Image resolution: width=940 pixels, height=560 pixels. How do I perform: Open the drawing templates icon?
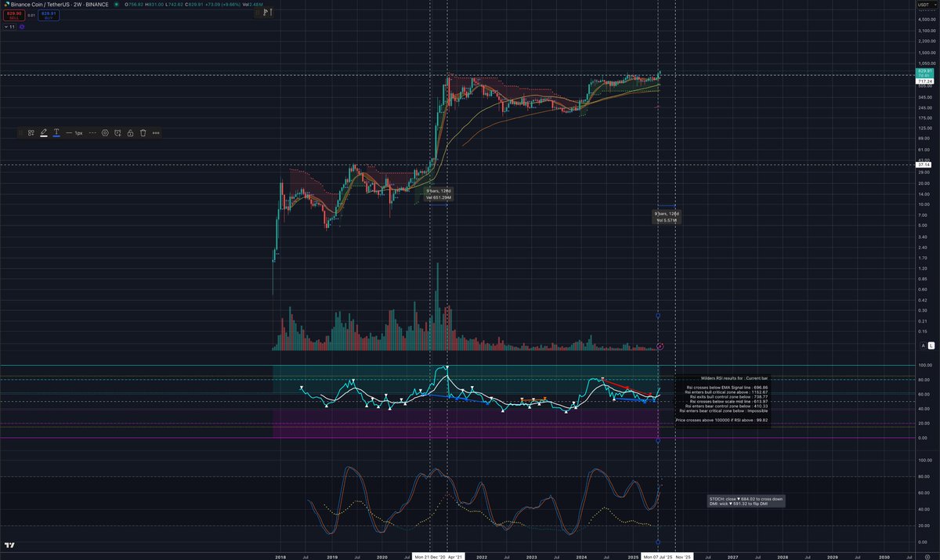(31, 133)
